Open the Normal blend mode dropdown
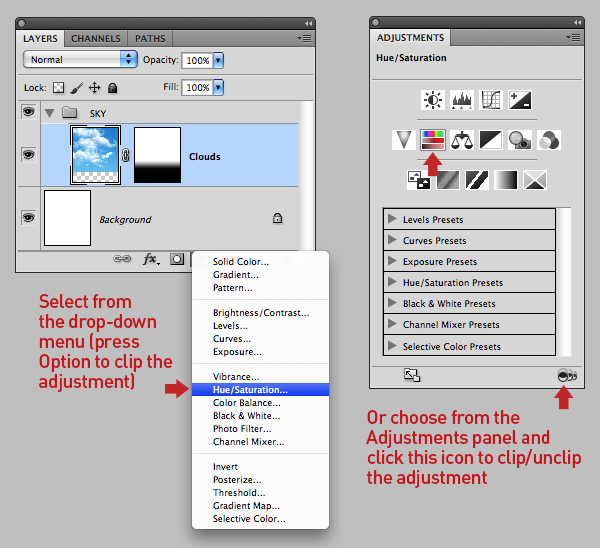This screenshot has width=600, height=548. click(80, 59)
